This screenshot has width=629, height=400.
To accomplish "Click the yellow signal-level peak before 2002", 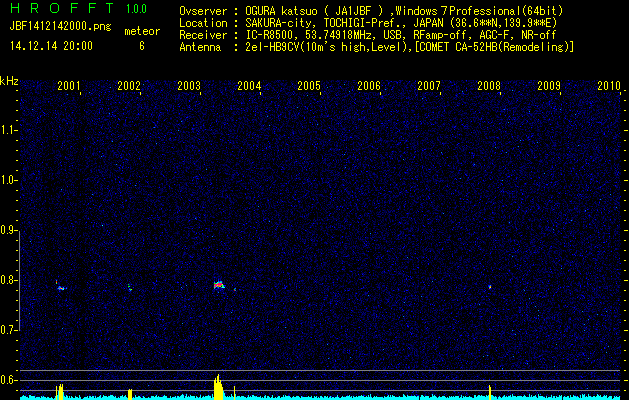I will [x=130, y=394].
